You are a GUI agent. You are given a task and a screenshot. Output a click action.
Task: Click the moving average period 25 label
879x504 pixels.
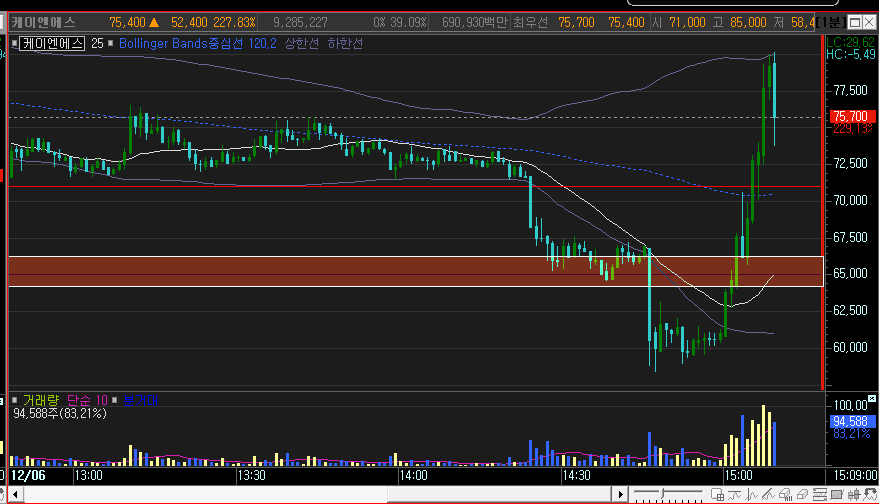pyautogui.click(x=97, y=43)
